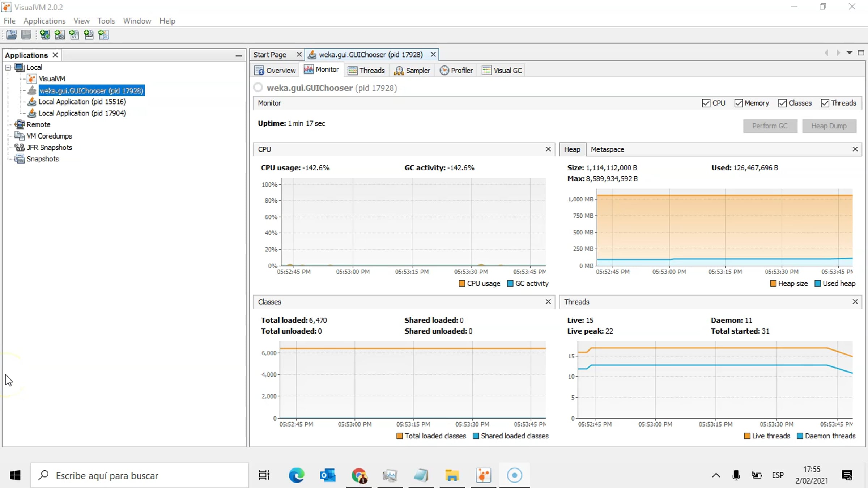Viewport: 868px width, 488px height.
Task: Minimize the Applications panel
Action: (238, 55)
